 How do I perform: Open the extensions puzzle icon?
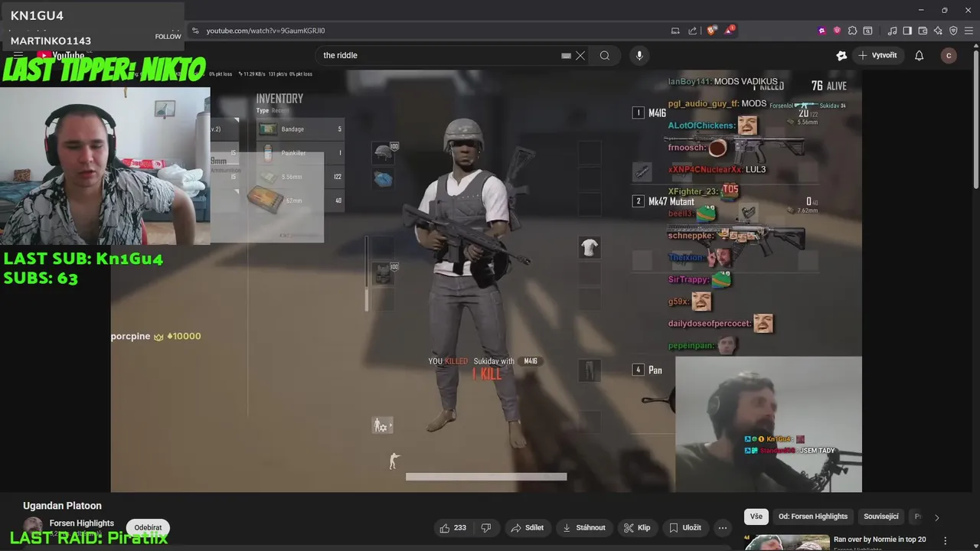pos(852,31)
